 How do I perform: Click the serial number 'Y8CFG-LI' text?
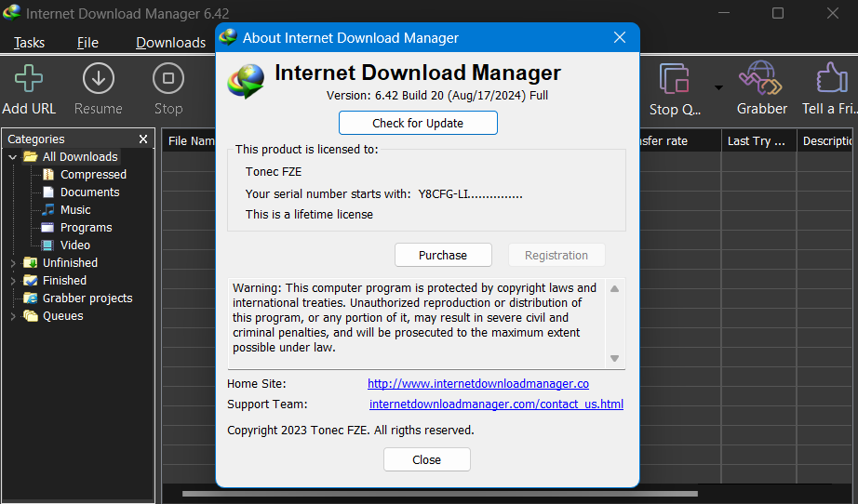(470, 194)
